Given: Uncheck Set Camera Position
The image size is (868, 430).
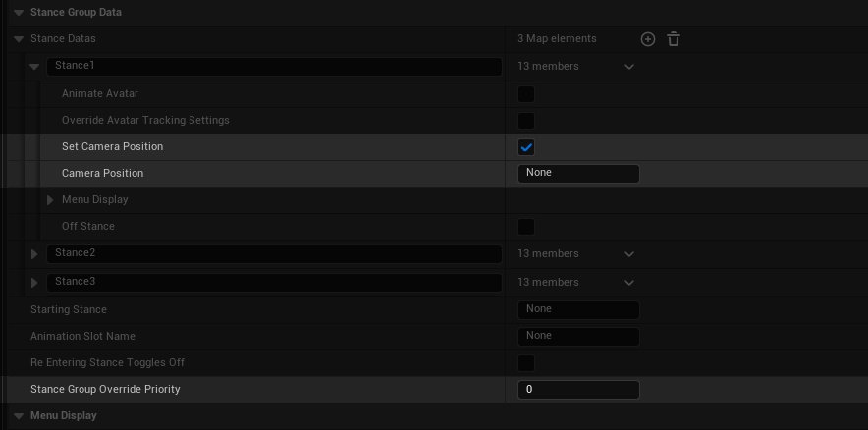Looking at the screenshot, I should (526, 147).
